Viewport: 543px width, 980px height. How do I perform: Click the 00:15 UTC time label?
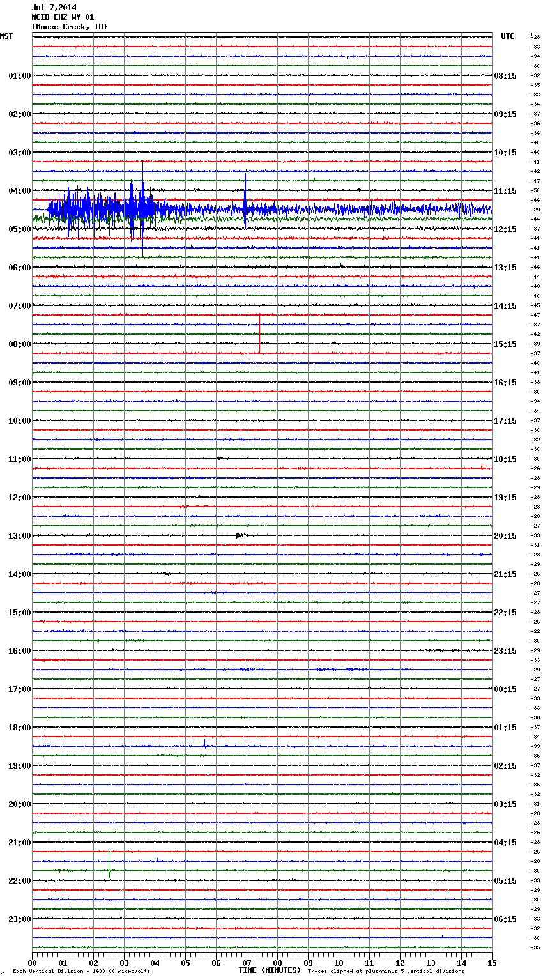(505, 689)
